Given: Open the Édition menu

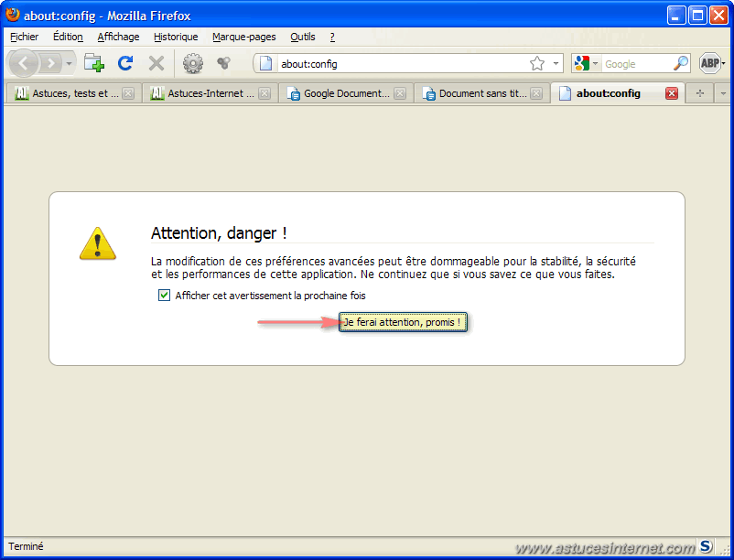Looking at the screenshot, I should [x=68, y=37].
